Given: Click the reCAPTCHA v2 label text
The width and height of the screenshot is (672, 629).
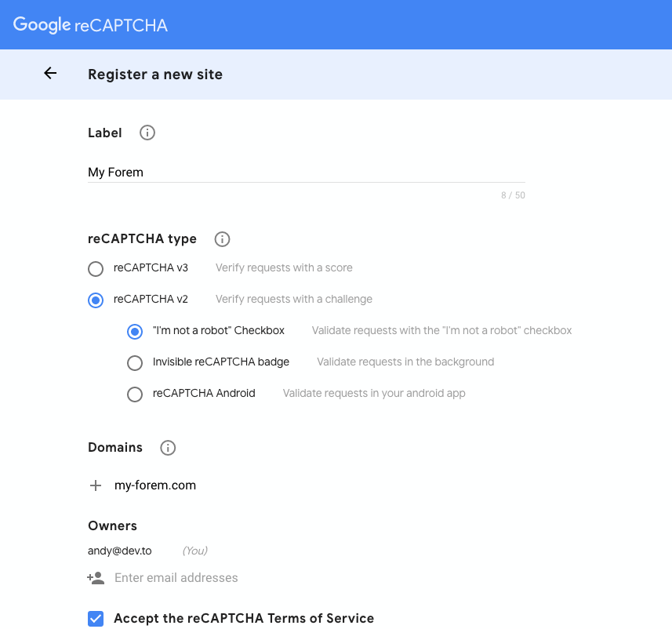Looking at the screenshot, I should 151,299.
